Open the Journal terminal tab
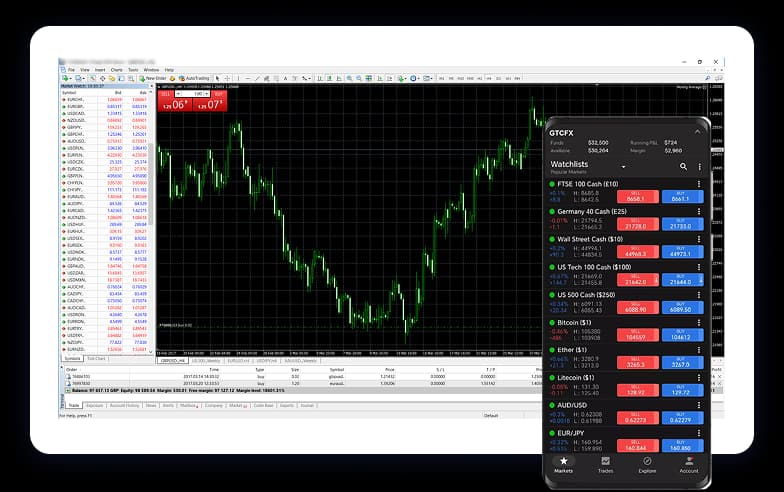 pos(307,405)
